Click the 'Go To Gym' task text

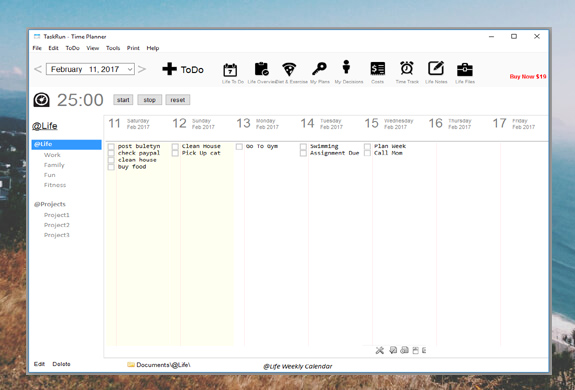tap(262, 147)
